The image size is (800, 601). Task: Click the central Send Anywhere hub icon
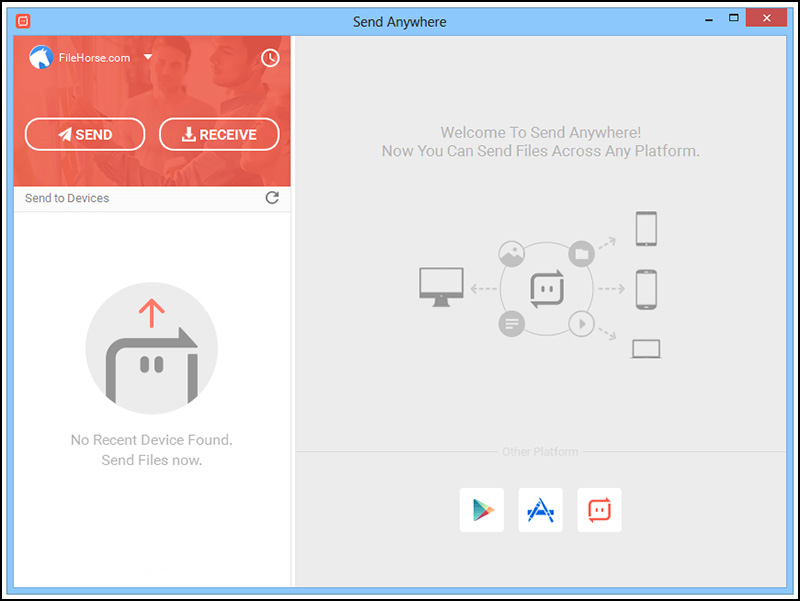(546, 289)
